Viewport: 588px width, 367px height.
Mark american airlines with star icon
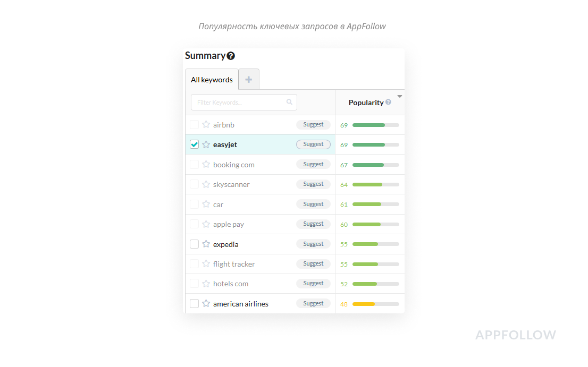[206, 304]
